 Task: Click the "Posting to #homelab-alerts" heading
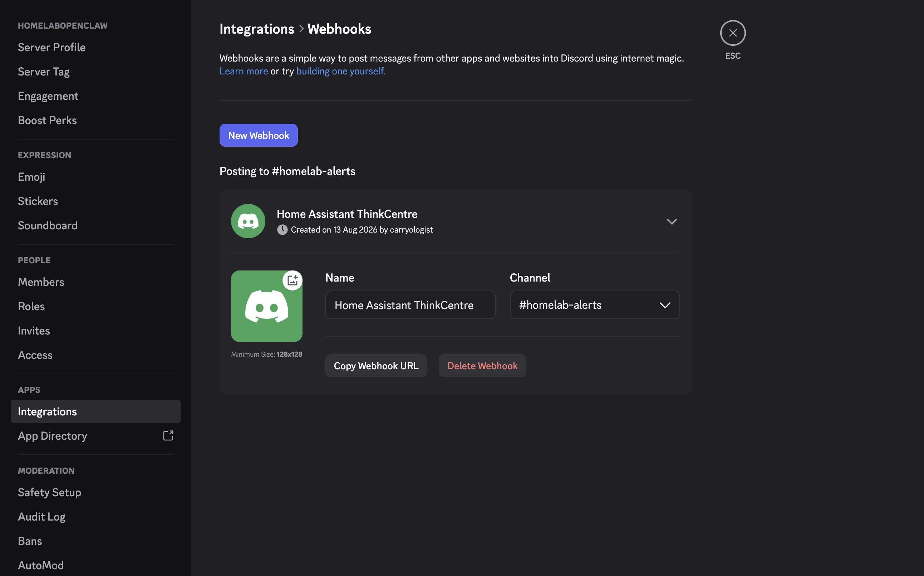click(287, 171)
